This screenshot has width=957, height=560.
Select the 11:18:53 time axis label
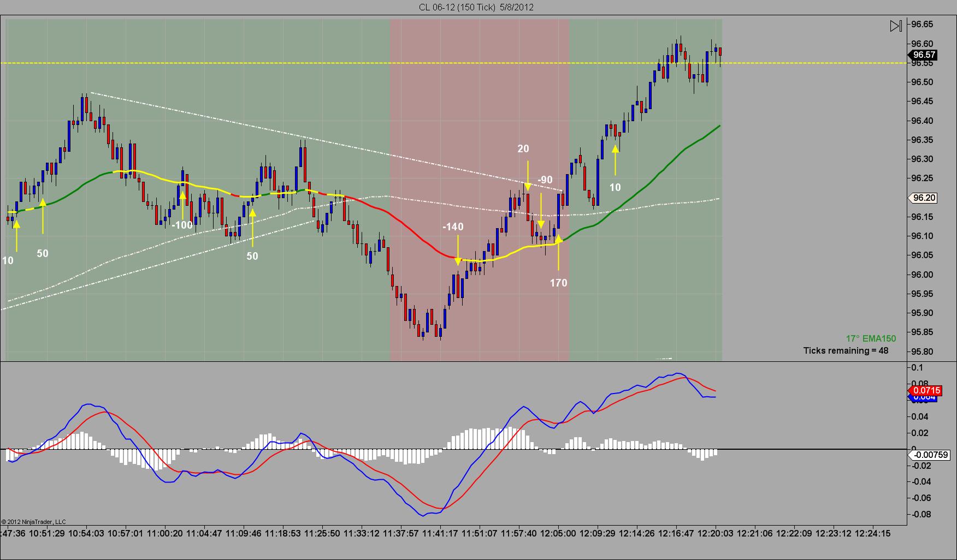tap(283, 533)
